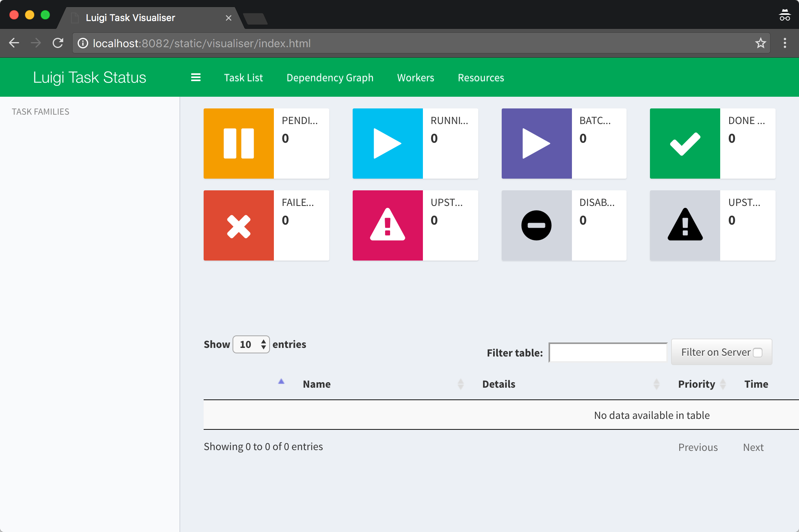Click the DONE ... label on the done tile
The width and height of the screenshot is (799, 532).
click(x=747, y=121)
